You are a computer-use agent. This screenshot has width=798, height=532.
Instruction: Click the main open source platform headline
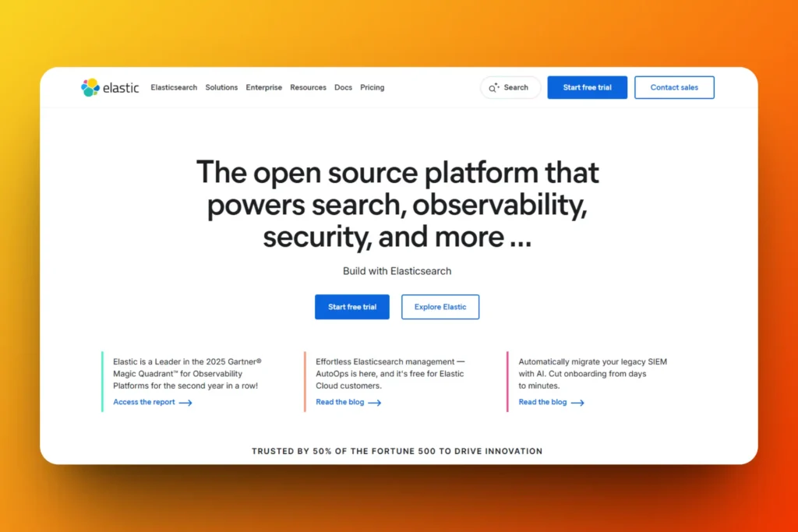(397, 204)
